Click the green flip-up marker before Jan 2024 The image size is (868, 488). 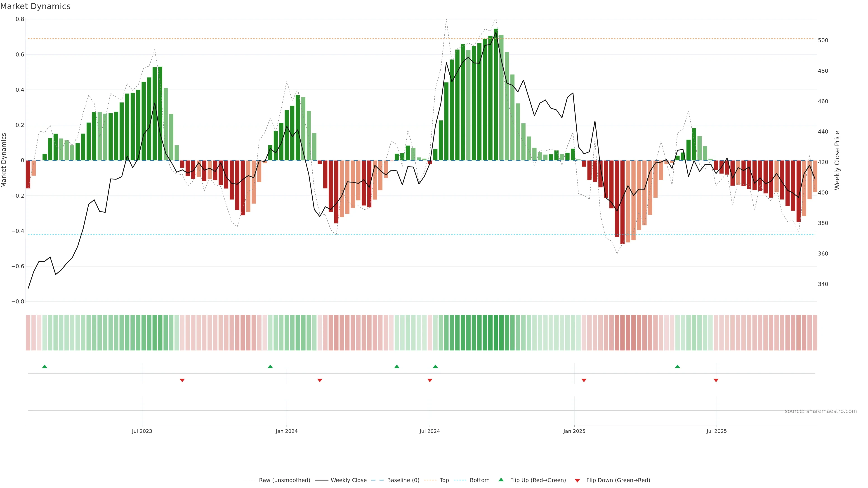coord(270,366)
